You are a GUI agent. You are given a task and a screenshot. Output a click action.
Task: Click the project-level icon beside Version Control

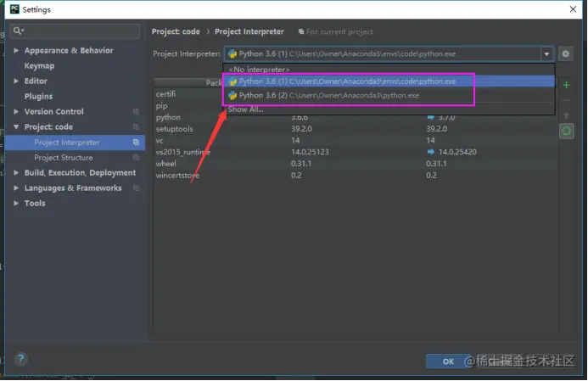(136, 111)
